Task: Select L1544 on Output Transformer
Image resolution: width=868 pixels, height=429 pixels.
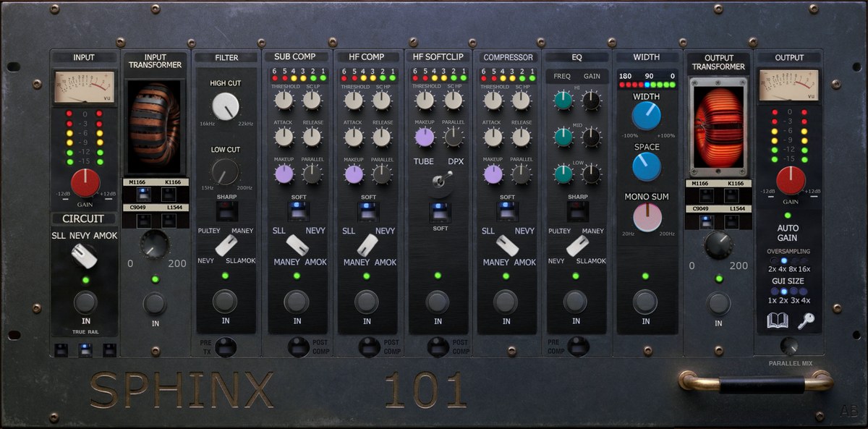Action: (x=732, y=221)
